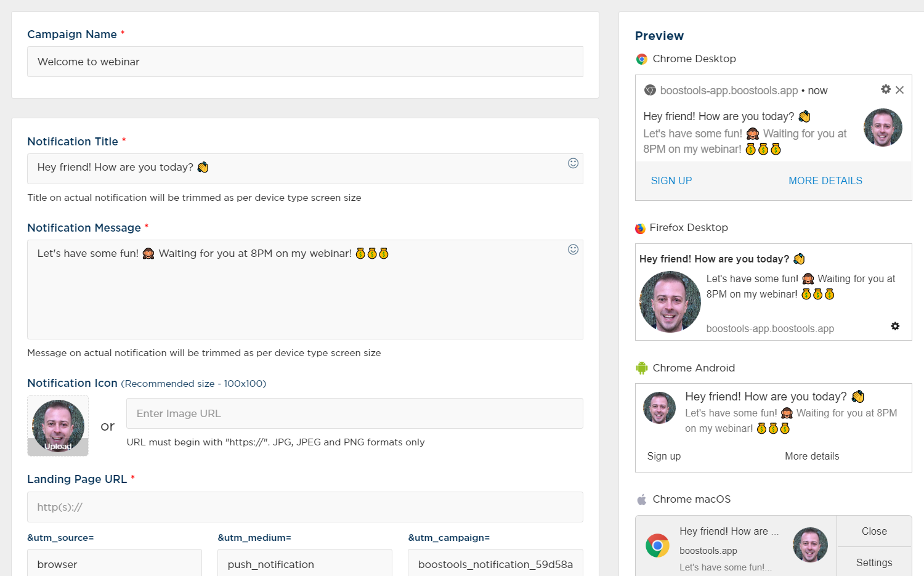This screenshot has height=576, width=924.
Task: Edit the utm_source field containing browser
Action: tap(115, 563)
